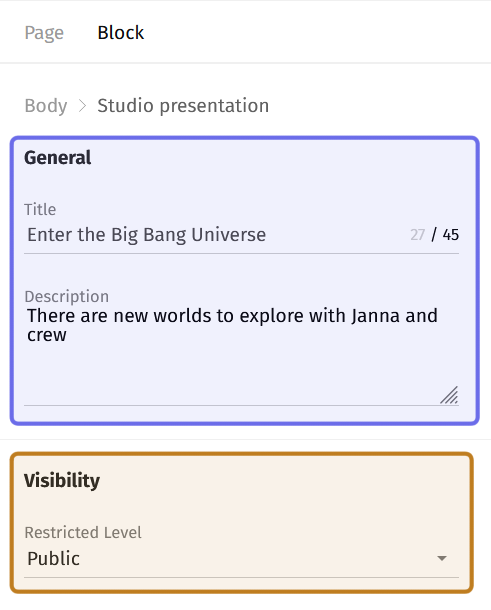Click the 27 / 45 character counter
The height and width of the screenshot is (610, 491).
point(434,235)
